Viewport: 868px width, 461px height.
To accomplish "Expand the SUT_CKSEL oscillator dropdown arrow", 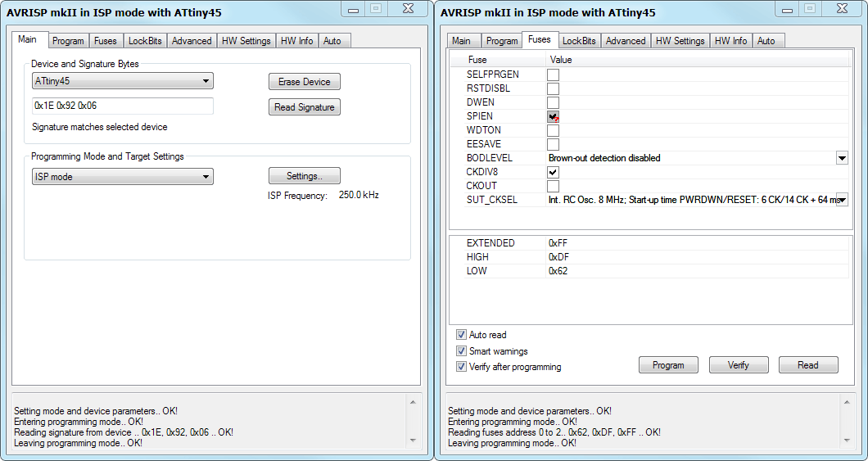I will click(x=842, y=200).
